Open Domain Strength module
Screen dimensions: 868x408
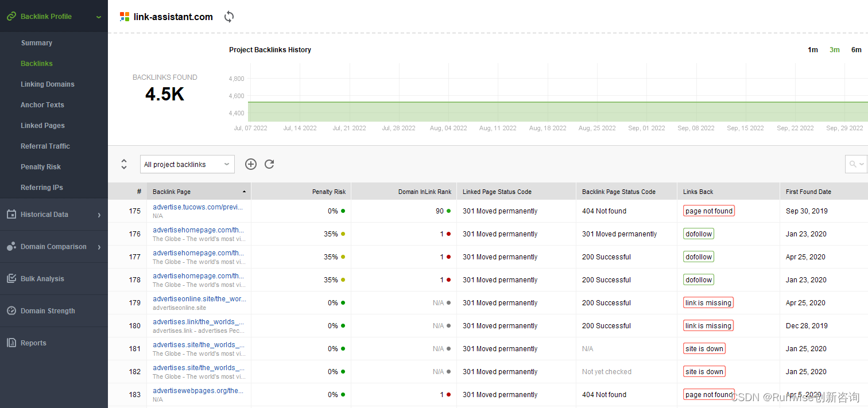(48, 311)
